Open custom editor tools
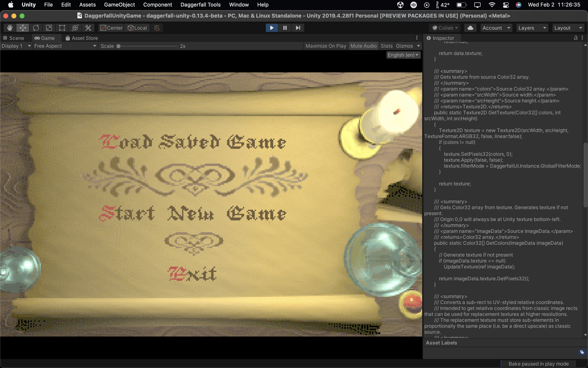The height and width of the screenshot is (368, 588). tap(88, 28)
